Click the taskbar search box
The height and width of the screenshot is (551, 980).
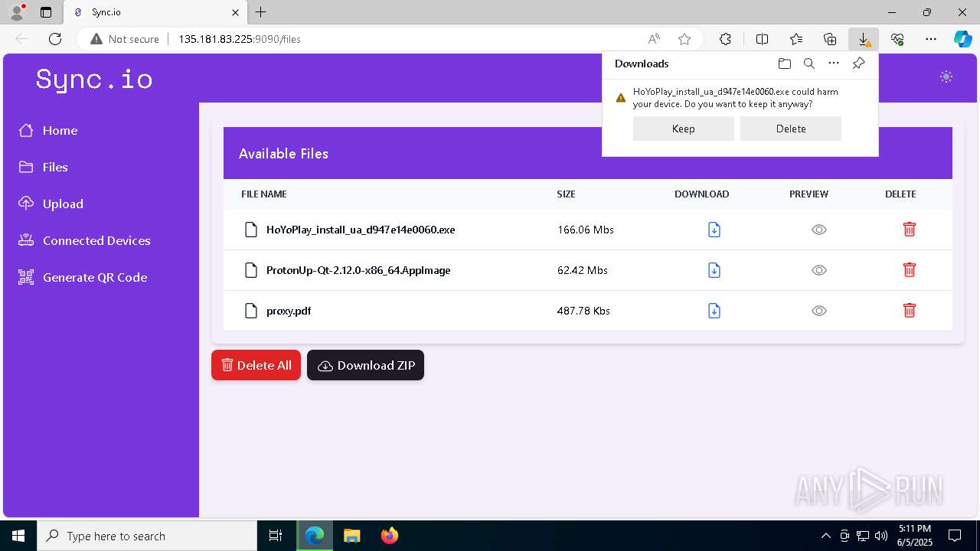tap(147, 536)
